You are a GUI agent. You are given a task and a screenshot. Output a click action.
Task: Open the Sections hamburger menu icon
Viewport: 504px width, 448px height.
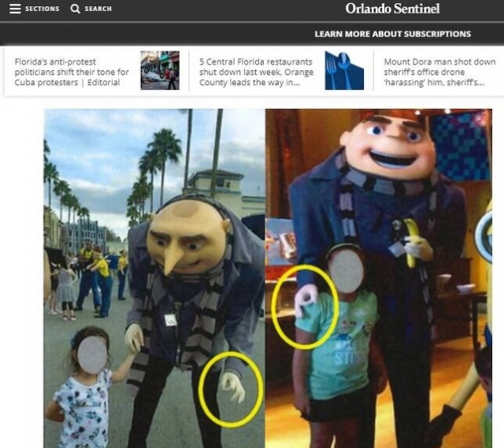tap(15, 9)
